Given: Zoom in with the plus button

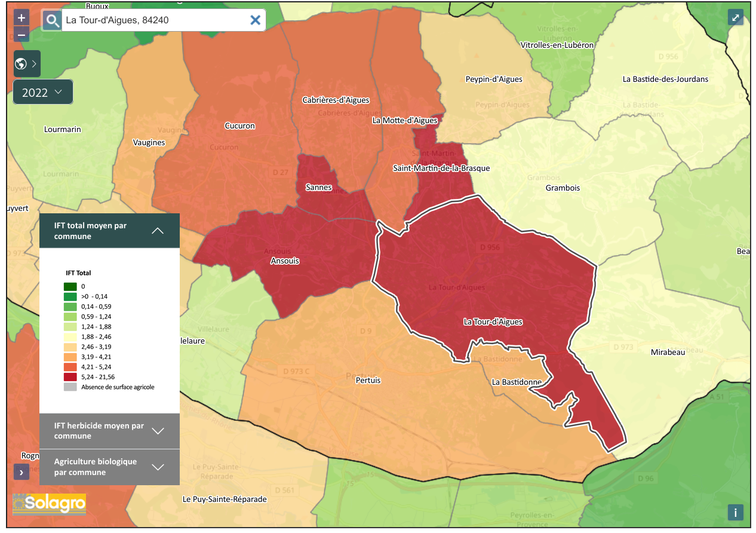Looking at the screenshot, I should point(21,18).
